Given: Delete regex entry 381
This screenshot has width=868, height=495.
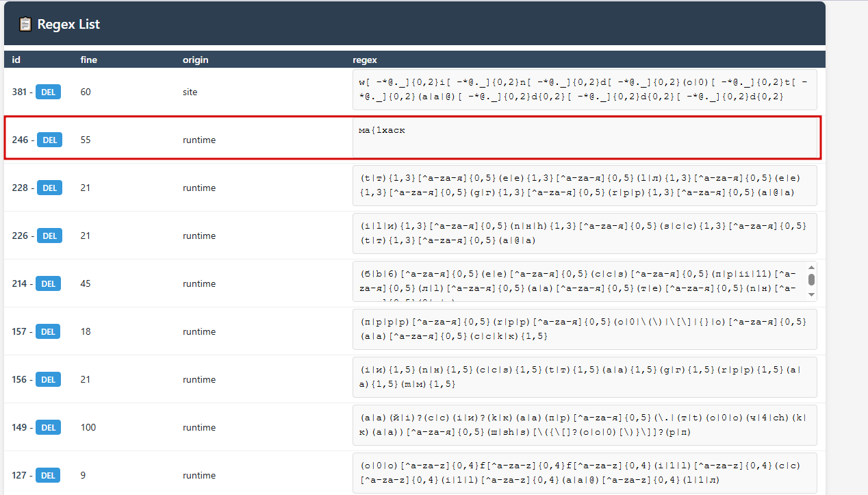Looking at the screenshot, I should coord(49,92).
